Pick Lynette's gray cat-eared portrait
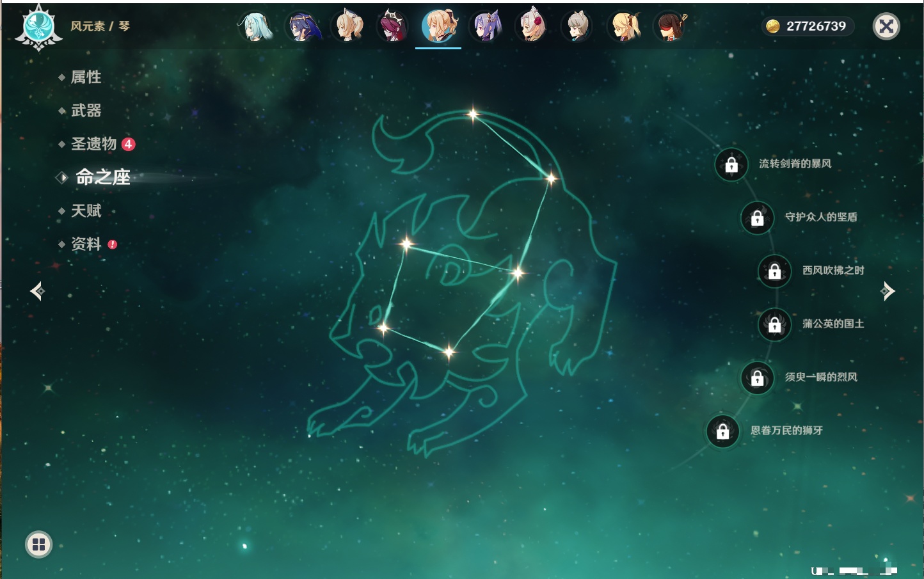This screenshot has width=924, height=579. pyautogui.click(x=577, y=27)
